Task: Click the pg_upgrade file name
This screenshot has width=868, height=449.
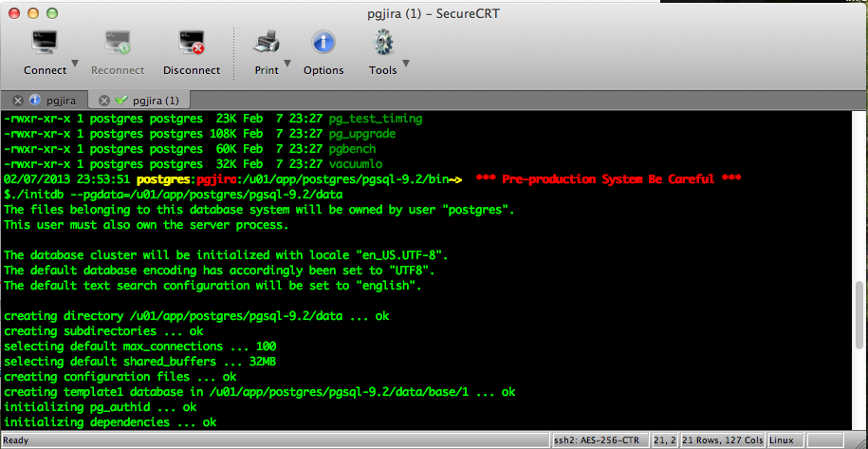Action: (x=362, y=134)
